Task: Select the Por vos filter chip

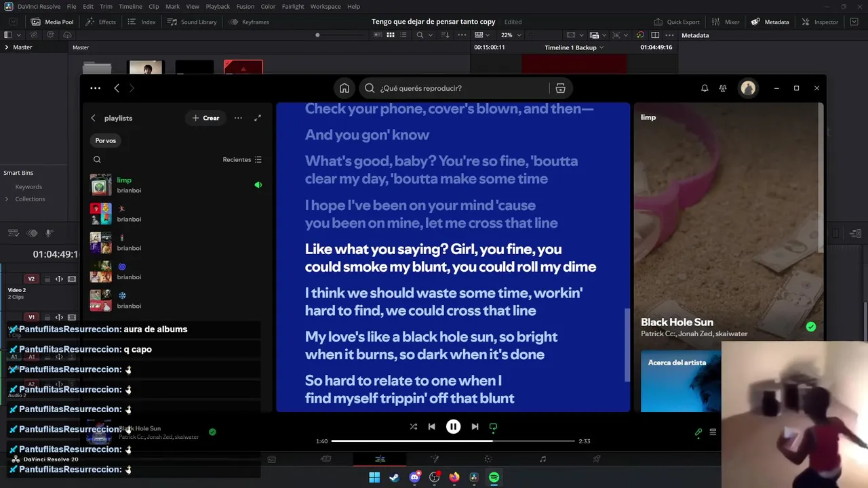Action: (105, 140)
